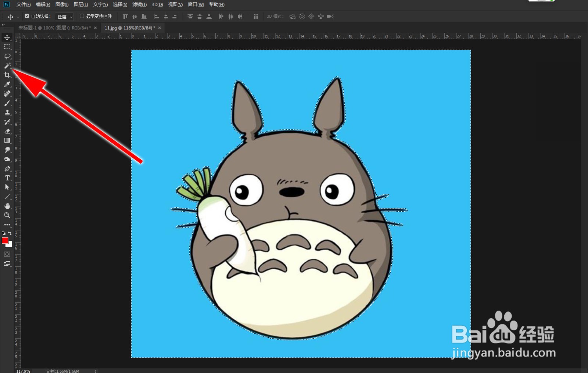Viewport: 588px width, 373px height.
Task: Close the 11.jpg document tab
Action: tap(159, 28)
